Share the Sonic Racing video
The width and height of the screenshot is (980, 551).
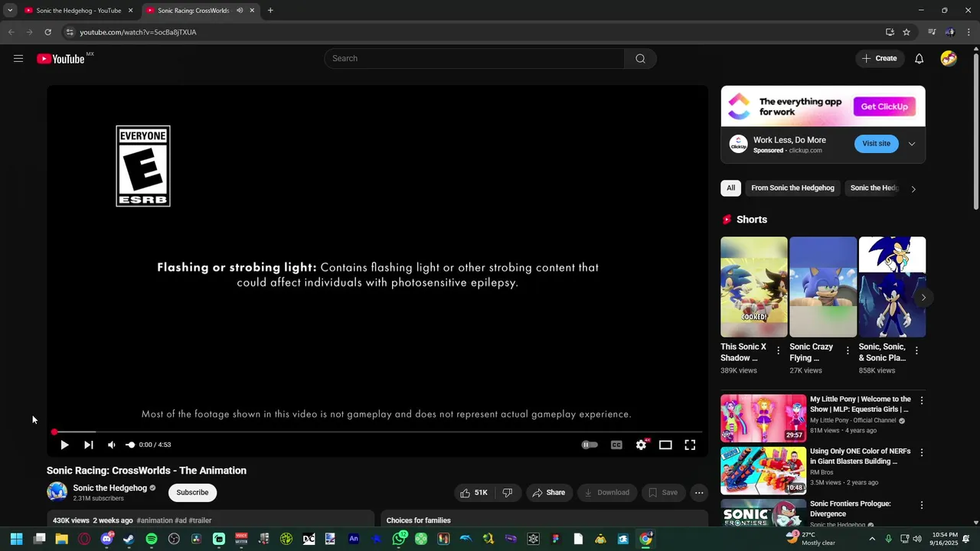(x=549, y=493)
